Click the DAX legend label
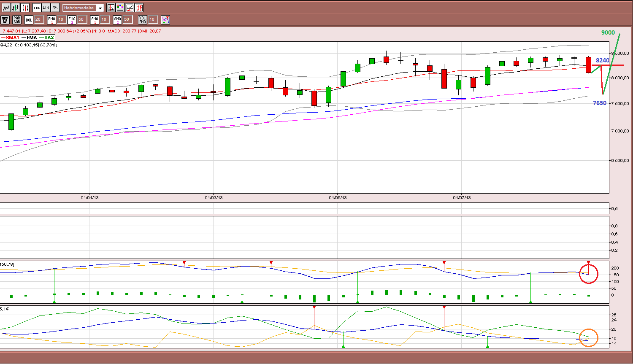 49,38
